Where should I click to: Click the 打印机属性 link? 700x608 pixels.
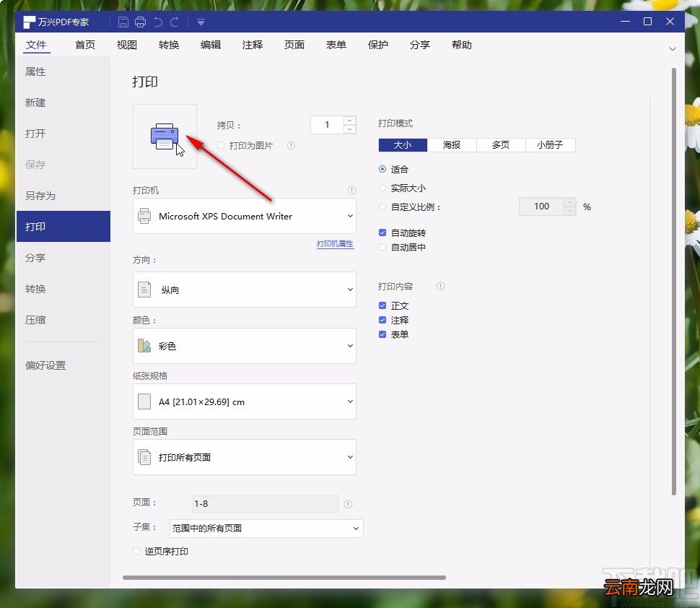335,244
